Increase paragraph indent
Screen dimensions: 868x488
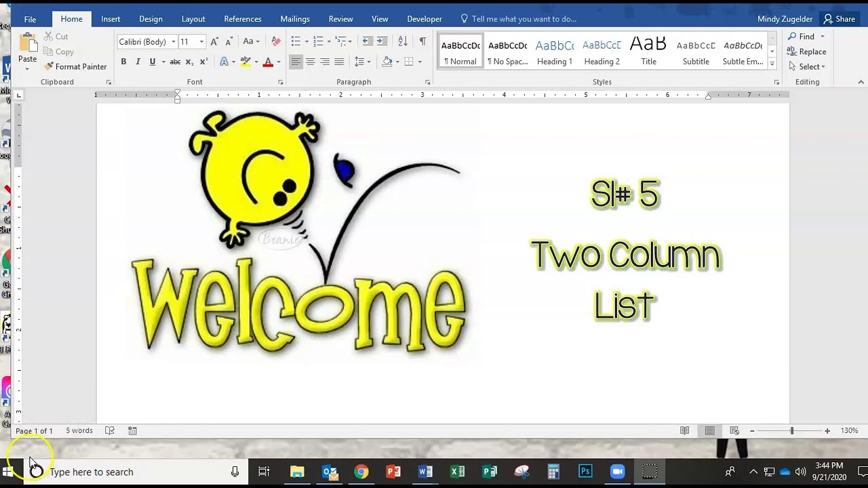click(382, 41)
